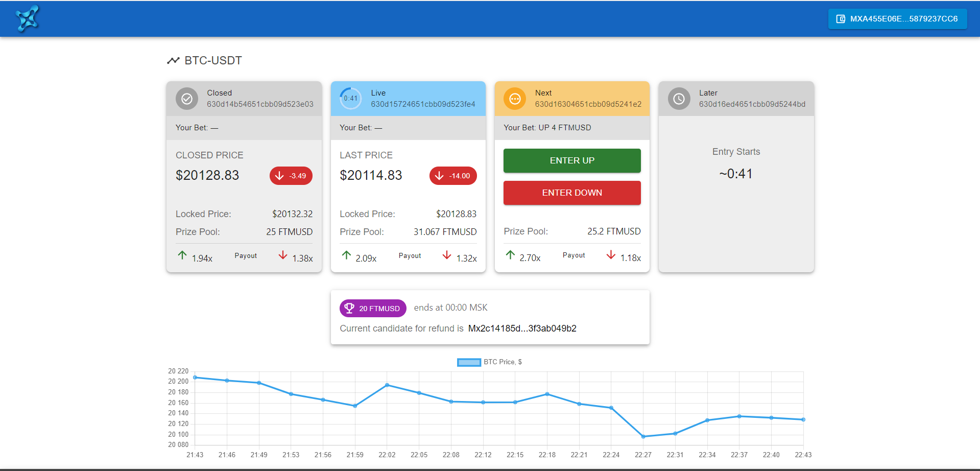Click the Next round orange dots icon
Screen dimensions: 980x471
point(515,99)
